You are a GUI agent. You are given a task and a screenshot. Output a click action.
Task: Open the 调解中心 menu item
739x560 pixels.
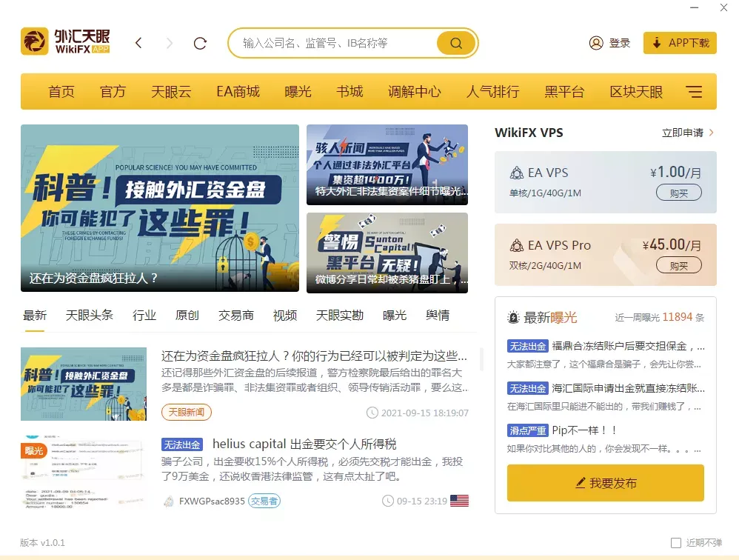[x=414, y=91]
